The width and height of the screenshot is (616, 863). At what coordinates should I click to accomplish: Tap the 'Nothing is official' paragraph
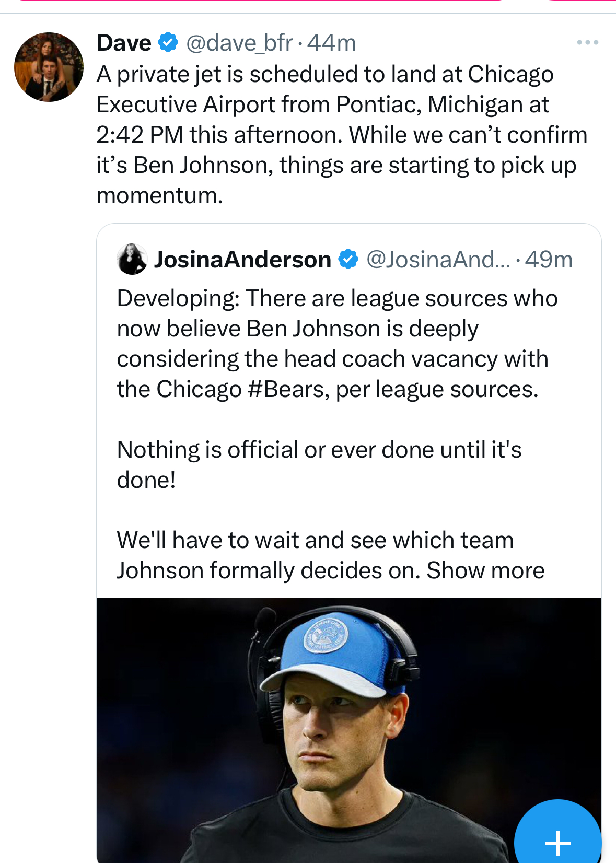tap(319, 464)
